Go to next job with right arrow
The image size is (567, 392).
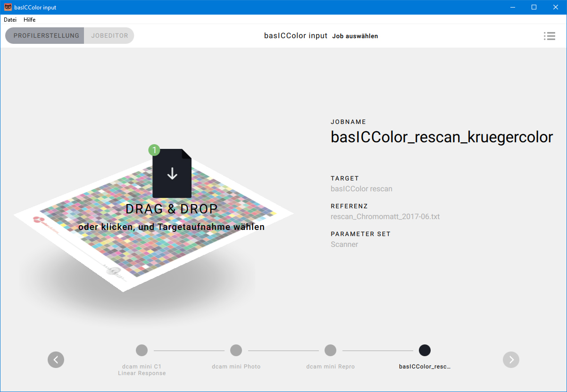pyautogui.click(x=511, y=359)
